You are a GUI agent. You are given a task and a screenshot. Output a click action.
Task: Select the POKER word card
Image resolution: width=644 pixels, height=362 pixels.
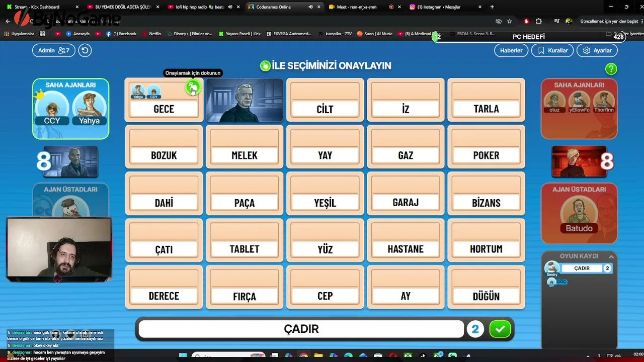[x=486, y=147]
